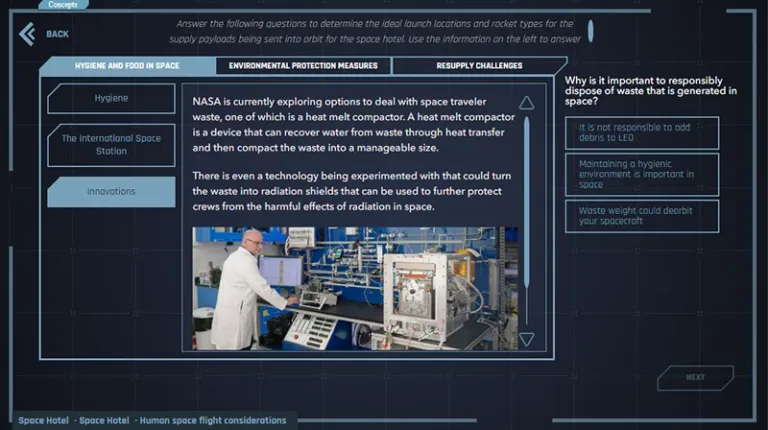
Task: Choose answer about waste weight deorbiting spacecraft
Action: 641,215
